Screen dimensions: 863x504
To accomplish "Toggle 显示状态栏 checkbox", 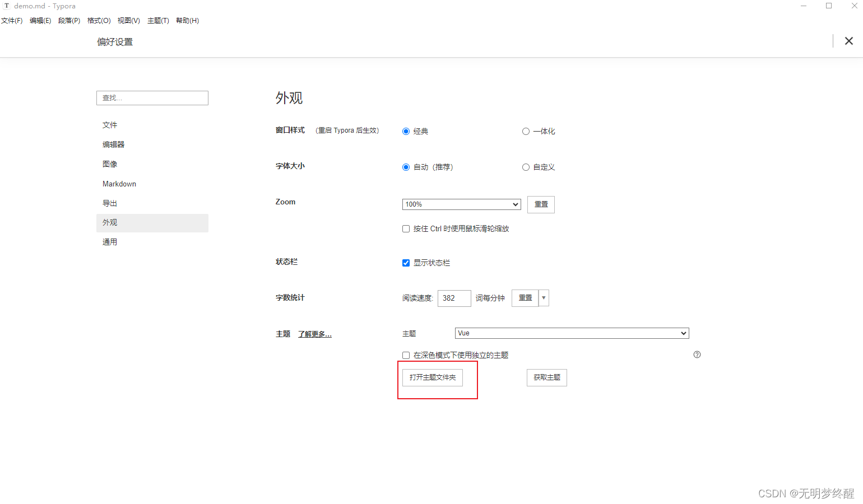I will pos(406,263).
